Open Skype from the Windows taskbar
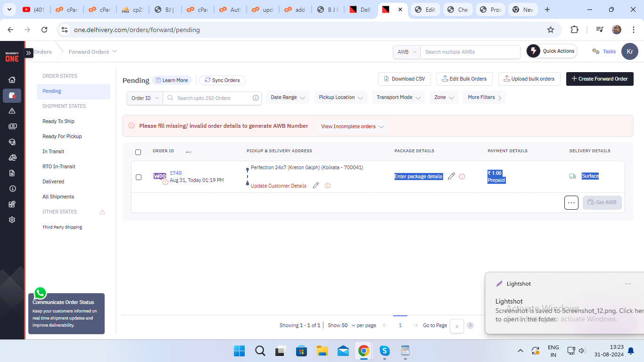 click(x=385, y=351)
